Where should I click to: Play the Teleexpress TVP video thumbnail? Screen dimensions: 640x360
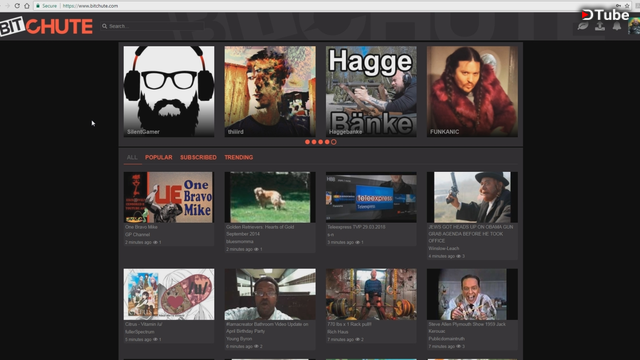[371, 197]
